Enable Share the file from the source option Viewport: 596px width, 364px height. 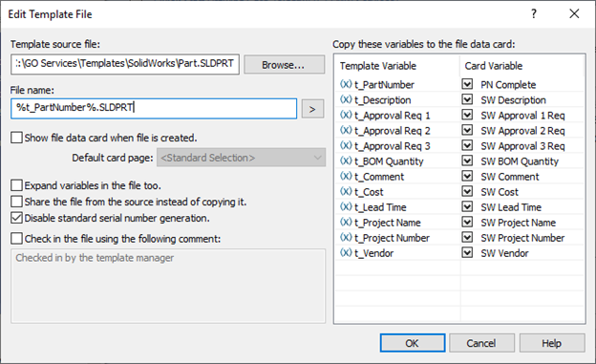tap(17, 202)
